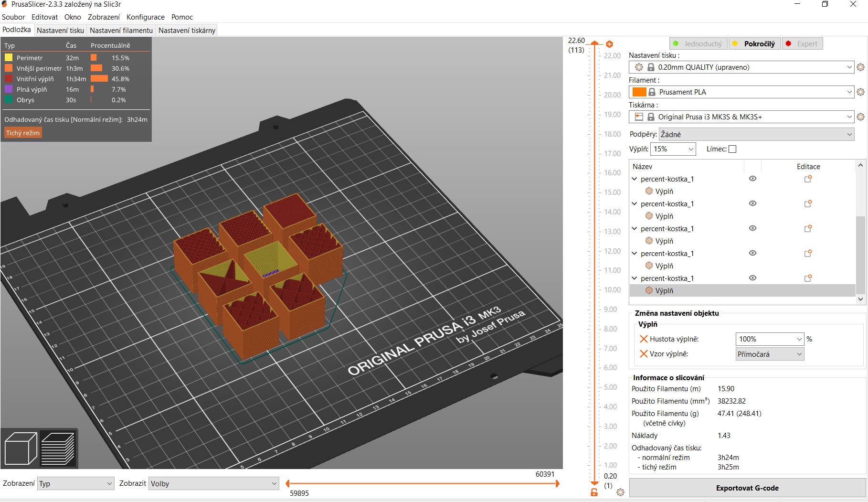Image resolution: width=868 pixels, height=502 pixels.
Task: Open the Konfigurace menu
Action: click(146, 17)
